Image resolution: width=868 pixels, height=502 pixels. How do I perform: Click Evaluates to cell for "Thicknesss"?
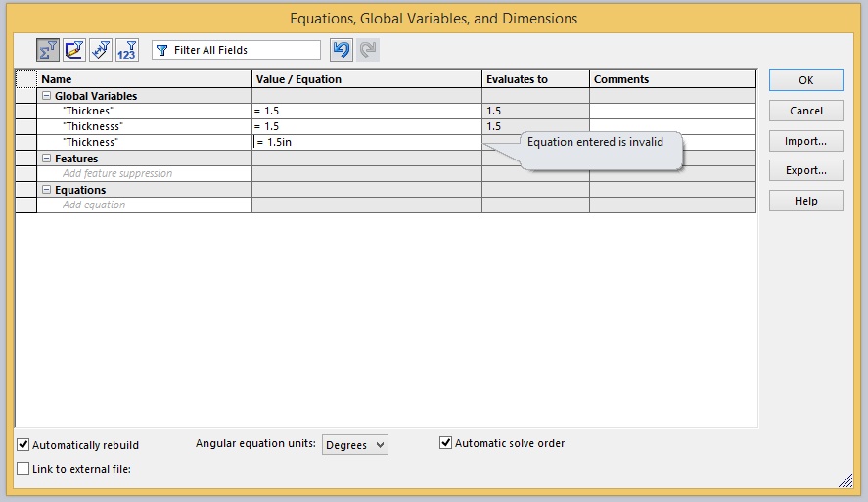(x=535, y=126)
